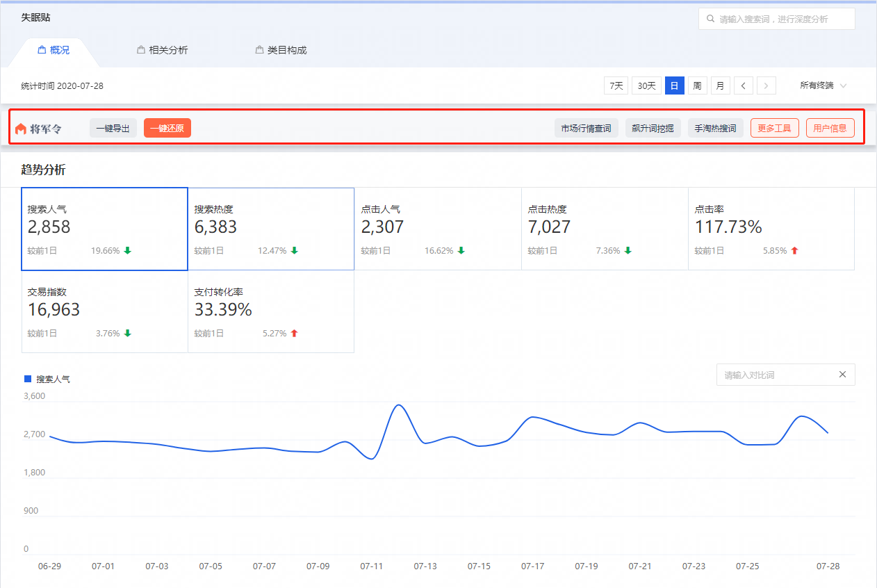Viewport: 877px width, 588px height.
Task: Click the 5.27% change value
Action: point(274,334)
